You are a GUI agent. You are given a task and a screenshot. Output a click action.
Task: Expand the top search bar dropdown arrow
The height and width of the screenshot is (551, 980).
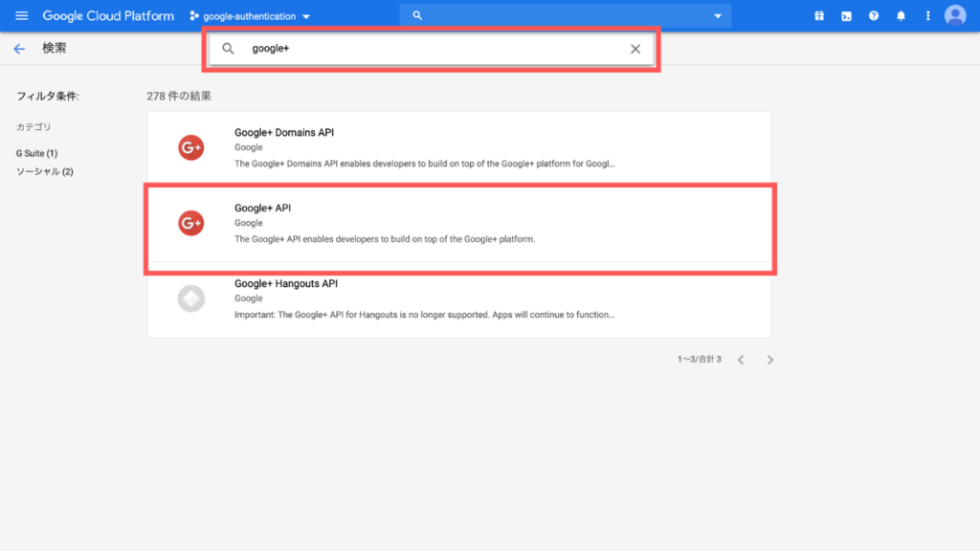click(x=717, y=15)
